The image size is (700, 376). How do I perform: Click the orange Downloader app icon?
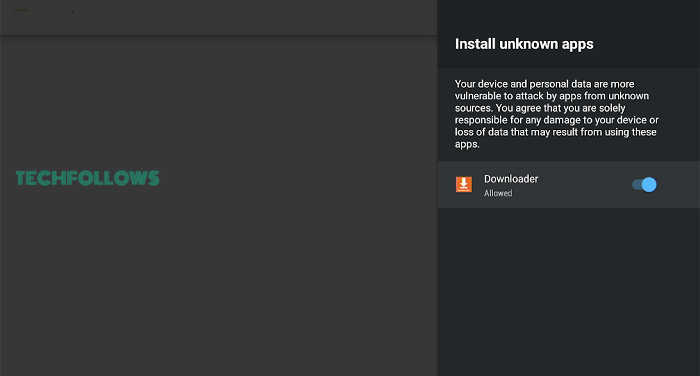tap(463, 184)
